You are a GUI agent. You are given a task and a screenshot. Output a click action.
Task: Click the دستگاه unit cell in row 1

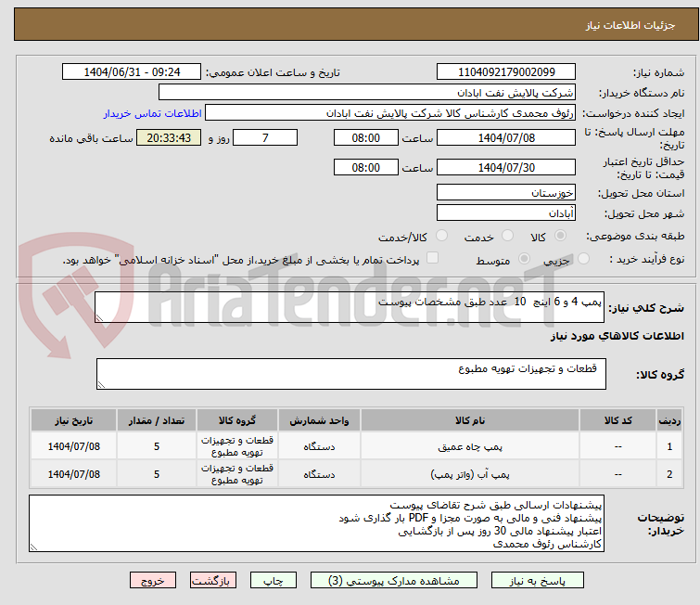point(319,446)
